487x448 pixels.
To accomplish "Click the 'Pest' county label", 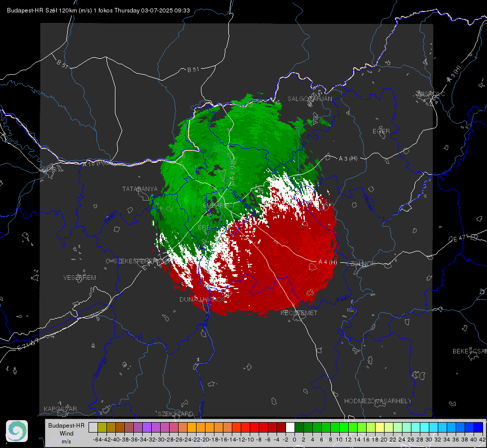I will 342,300.
